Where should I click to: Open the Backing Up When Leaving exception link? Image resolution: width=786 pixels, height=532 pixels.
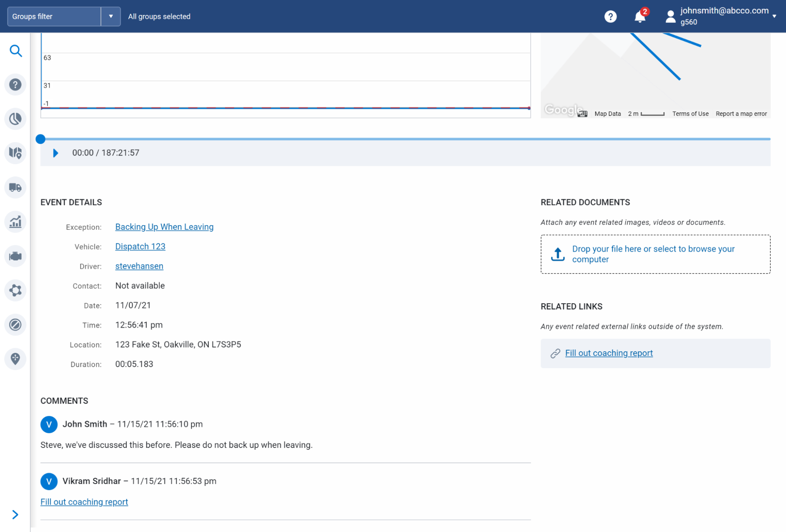click(x=164, y=227)
